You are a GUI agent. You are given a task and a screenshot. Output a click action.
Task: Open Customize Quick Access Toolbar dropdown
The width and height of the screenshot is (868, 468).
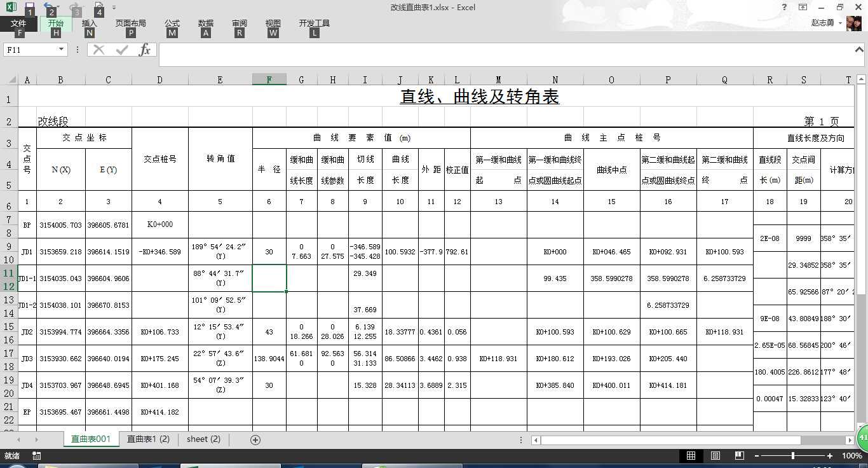(114, 8)
